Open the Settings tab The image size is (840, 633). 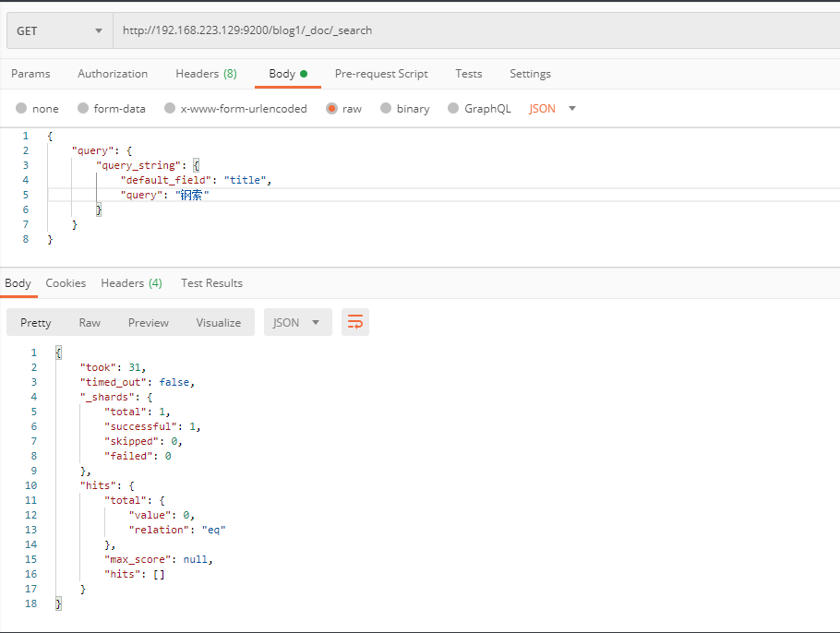pos(531,74)
